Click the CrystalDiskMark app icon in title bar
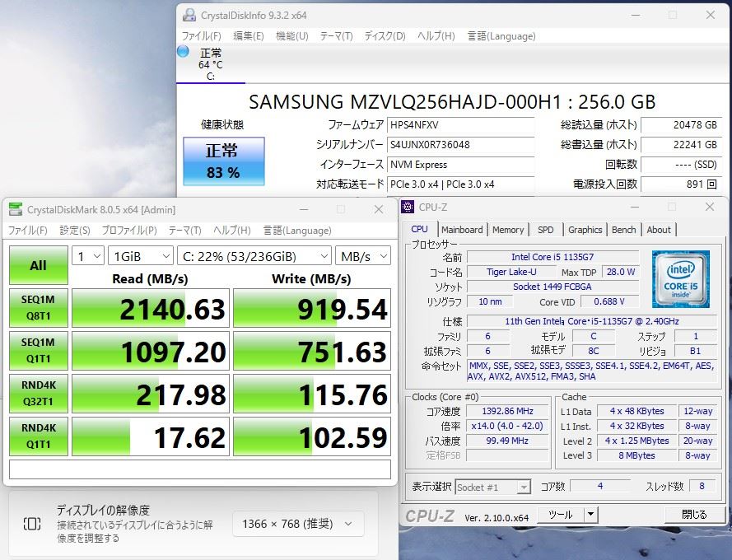732x560 pixels. (16, 210)
